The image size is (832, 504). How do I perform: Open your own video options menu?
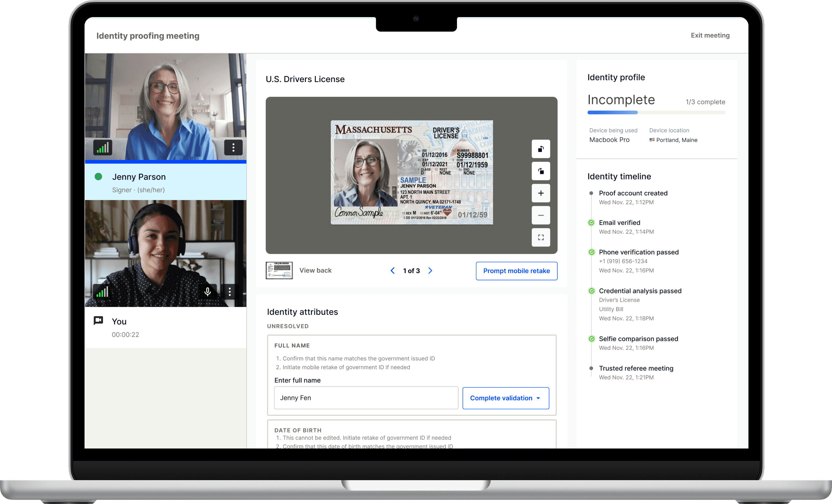(x=230, y=292)
